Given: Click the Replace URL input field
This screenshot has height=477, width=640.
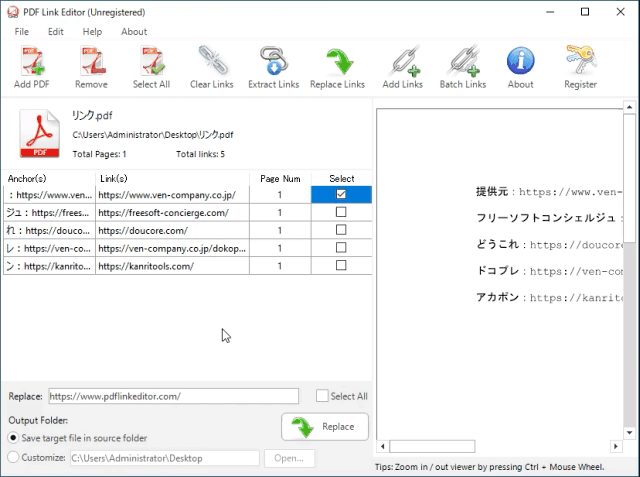Looking at the screenshot, I should [x=173, y=396].
